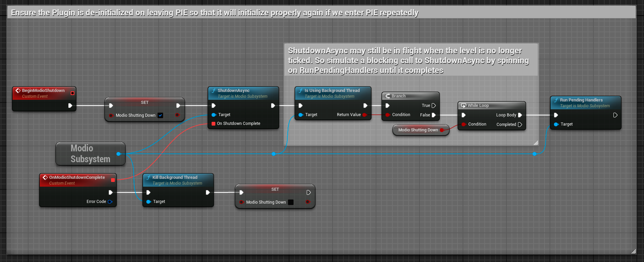Click the Return Value pin on Is Using Background Thread
644x262 pixels.
point(364,115)
